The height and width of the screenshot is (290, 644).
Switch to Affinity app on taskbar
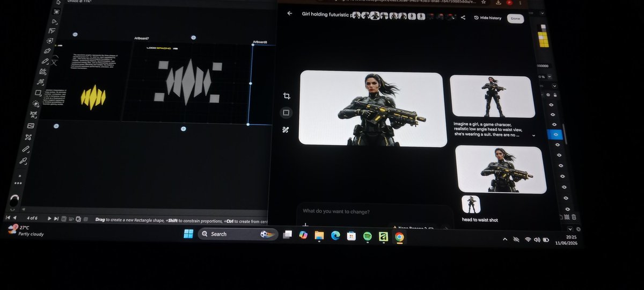[x=383, y=236]
